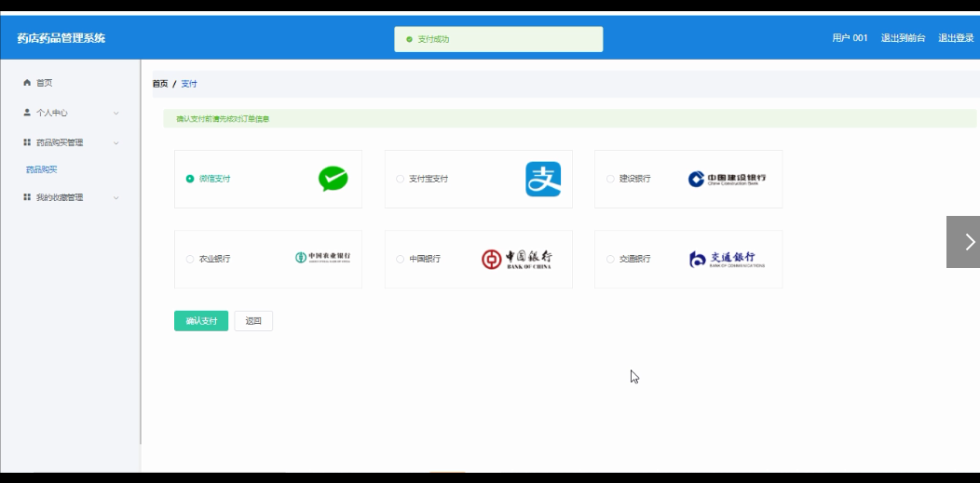Click 首页 in the breadcrumb

pos(160,84)
